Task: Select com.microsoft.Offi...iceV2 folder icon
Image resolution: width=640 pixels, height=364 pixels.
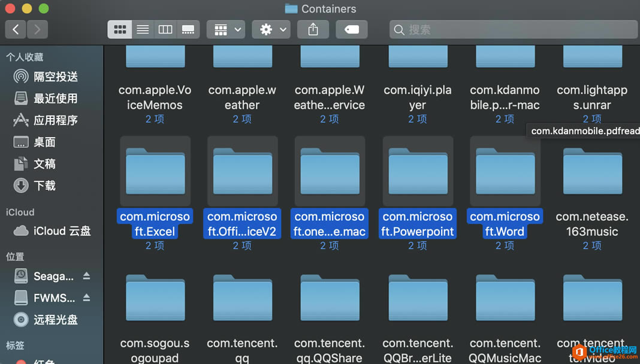Action: coord(243,171)
